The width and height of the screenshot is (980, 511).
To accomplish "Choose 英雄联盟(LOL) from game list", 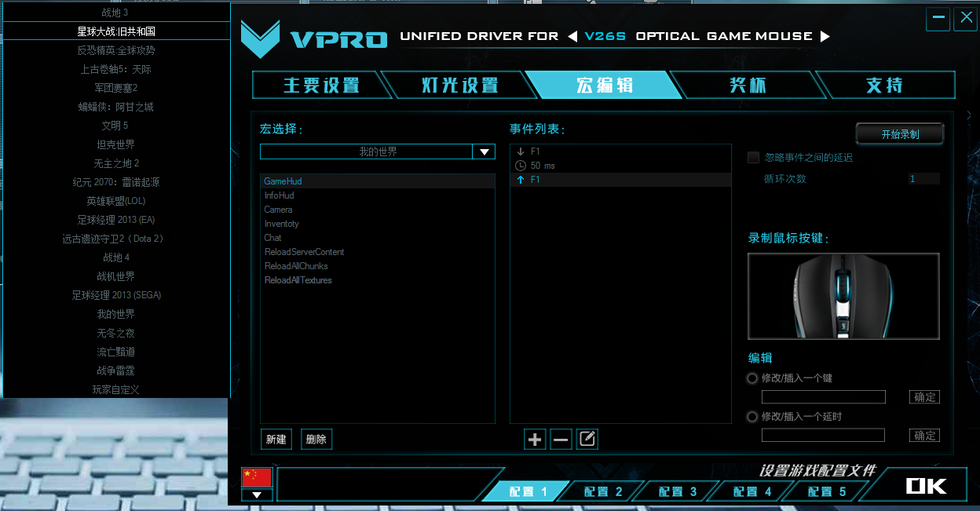I will (x=116, y=201).
